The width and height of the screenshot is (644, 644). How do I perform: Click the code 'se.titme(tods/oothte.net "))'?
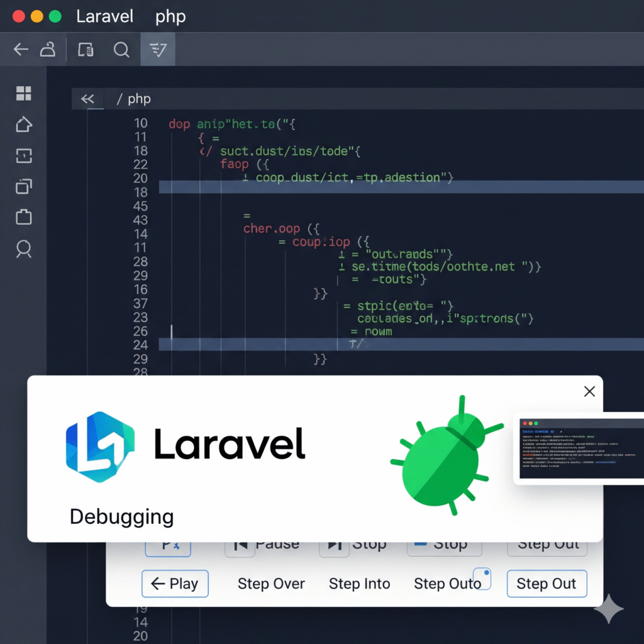coord(447,267)
